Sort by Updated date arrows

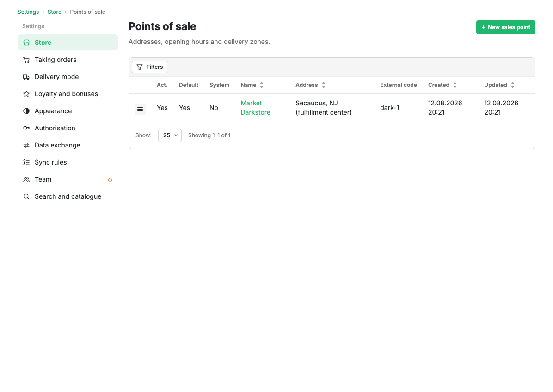tap(513, 85)
